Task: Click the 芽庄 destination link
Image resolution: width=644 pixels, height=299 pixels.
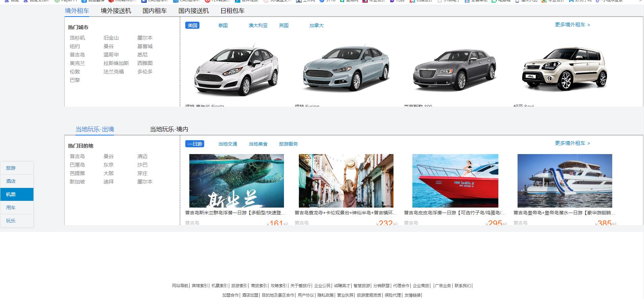Action: (x=142, y=173)
